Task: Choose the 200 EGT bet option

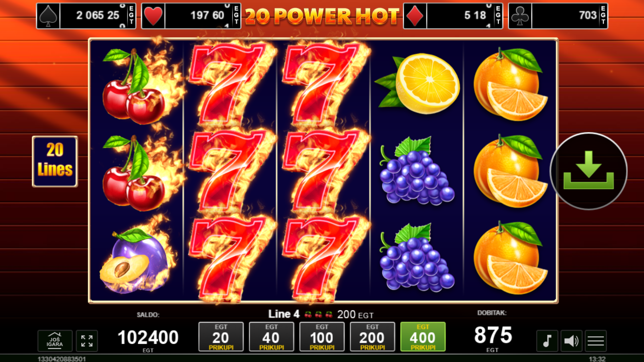Action: tap(372, 337)
